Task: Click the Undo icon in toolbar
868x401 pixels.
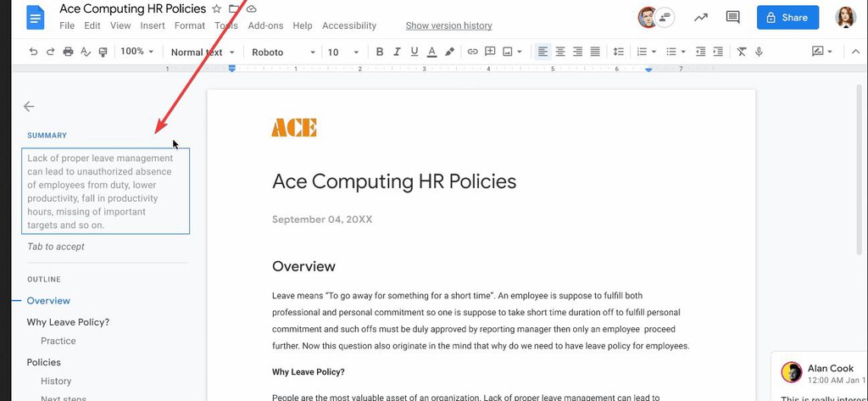Action: click(33, 52)
